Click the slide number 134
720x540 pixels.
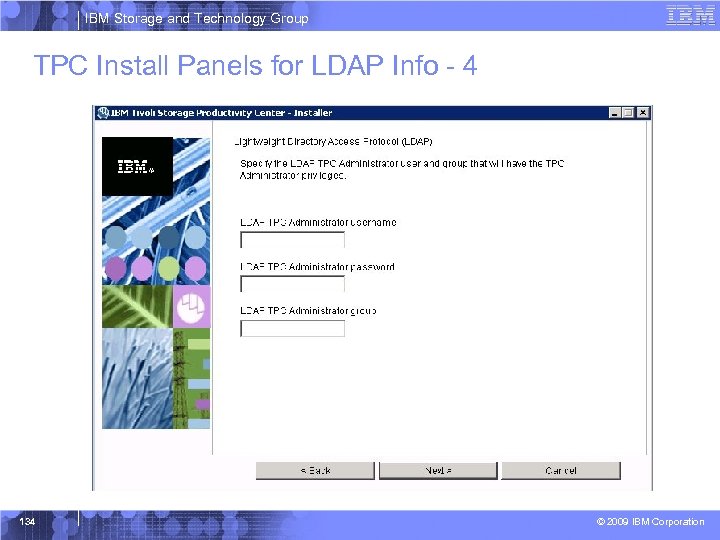point(27,521)
